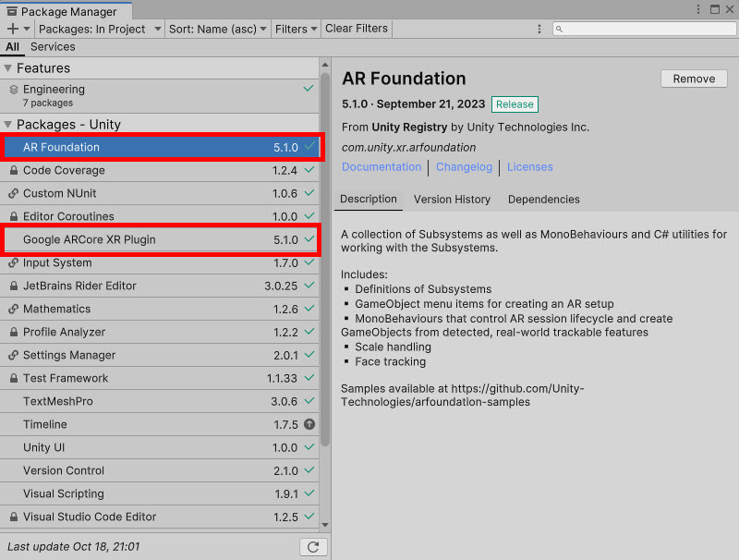Screen dimensions: 739x560
Task: Click the Remove button for AR Foundation
Action: (x=694, y=79)
